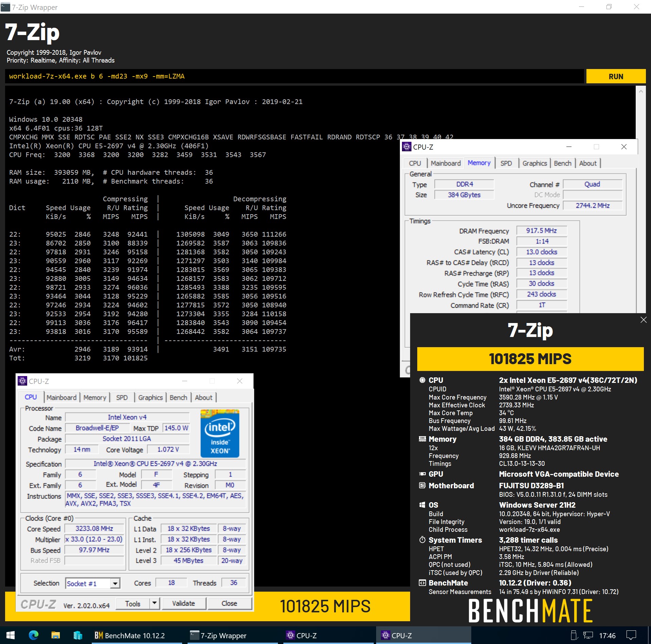The width and height of the screenshot is (651, 644).
Task: Open Graphics tab in lower CPU-Z window
Action: click(x=151, y=397)
